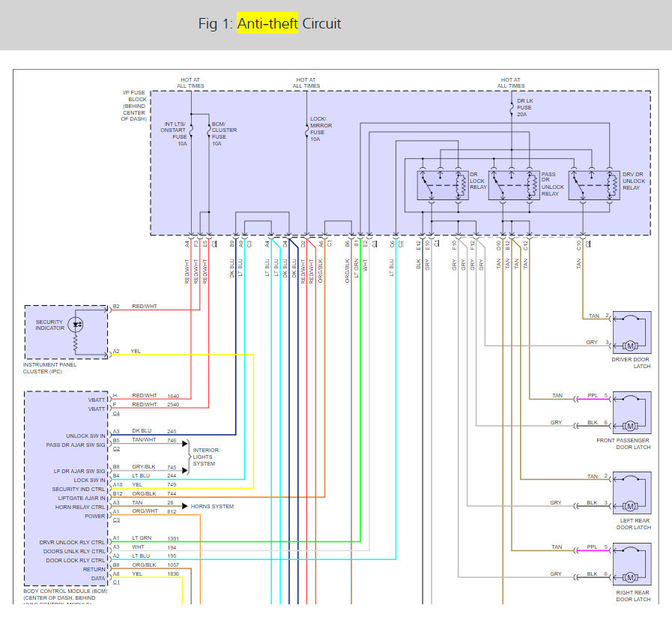Click the LF DR AJAR SW SIG label
Screen dimensions: 672x617
click(79, 472)
